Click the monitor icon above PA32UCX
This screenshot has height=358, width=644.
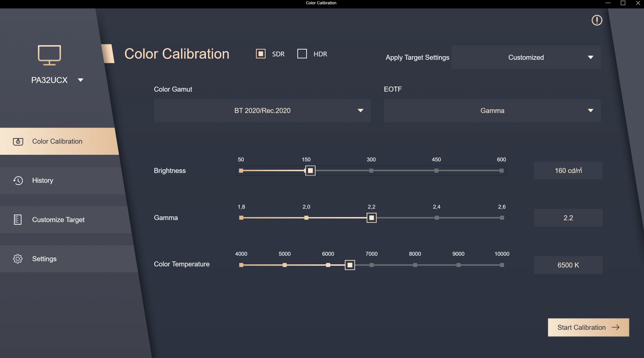pyautogui.click(x=49, y=55)
